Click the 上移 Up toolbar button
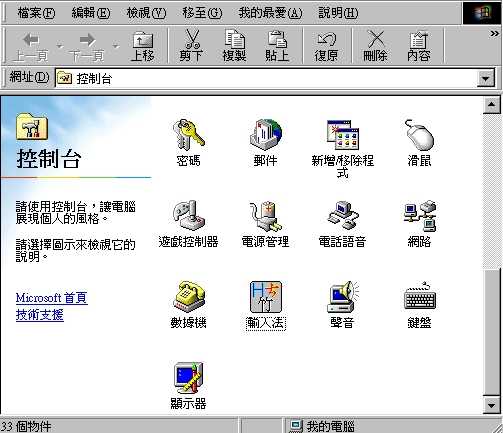Viewport: 503px width, 433px height. point(143,46)
